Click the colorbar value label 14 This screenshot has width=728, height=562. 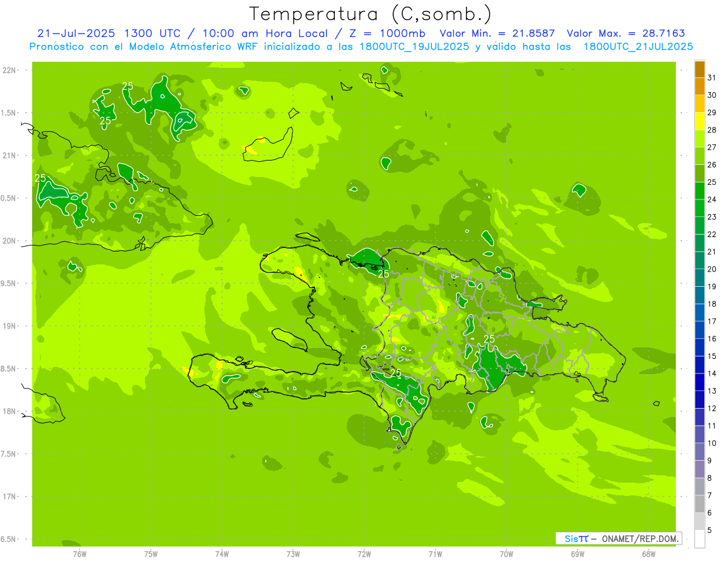[x=712, y=373]
